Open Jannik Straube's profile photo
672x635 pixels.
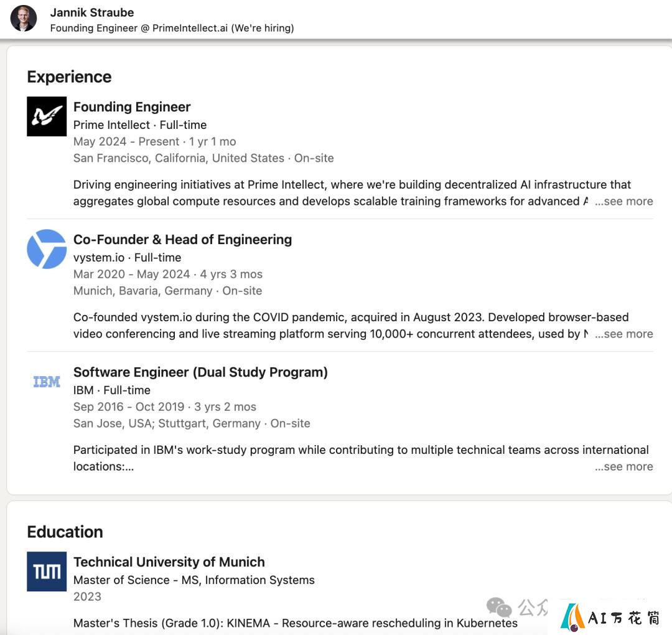24,18
